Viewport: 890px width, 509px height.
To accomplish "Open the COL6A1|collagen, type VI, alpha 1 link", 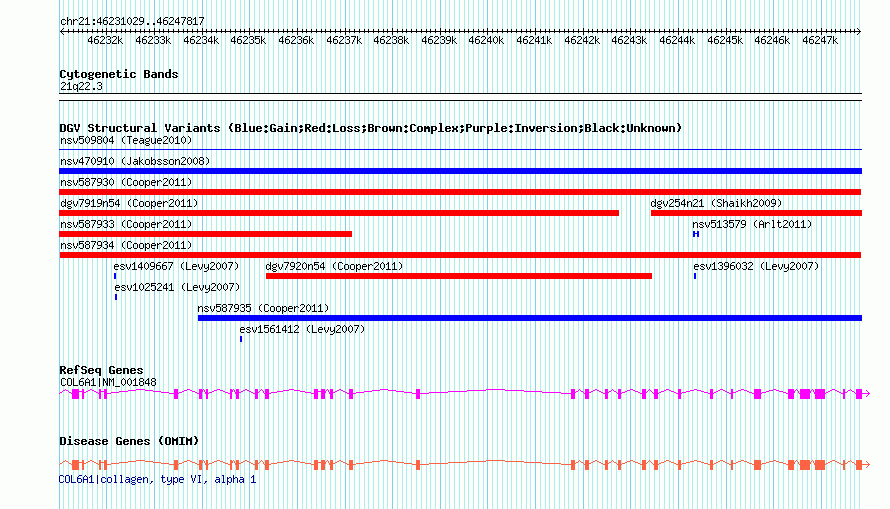I will (x=158, y=479).
